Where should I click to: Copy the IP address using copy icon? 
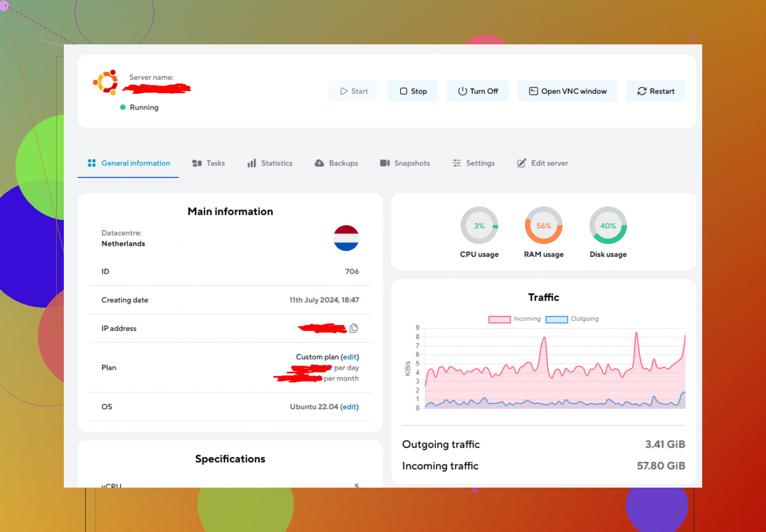coord(354,328)
